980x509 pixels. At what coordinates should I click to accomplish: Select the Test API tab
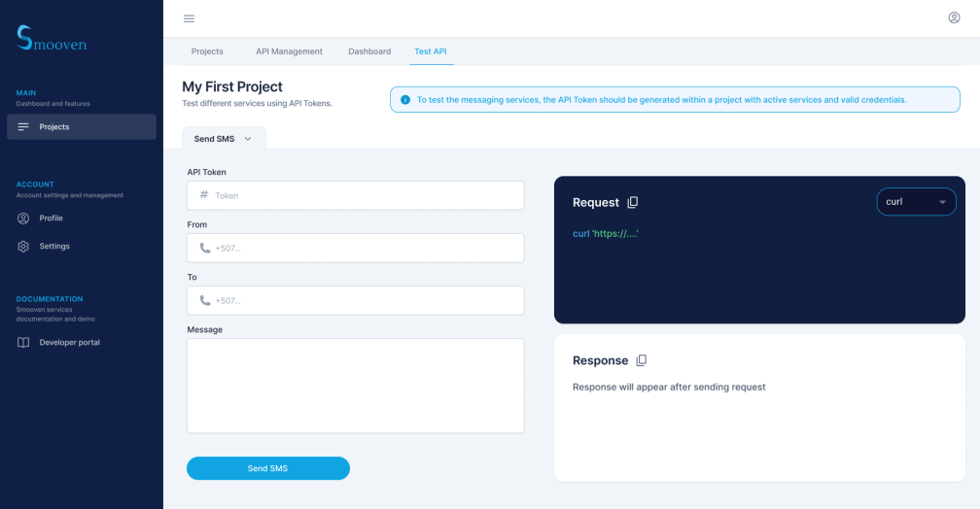[431, 51]
